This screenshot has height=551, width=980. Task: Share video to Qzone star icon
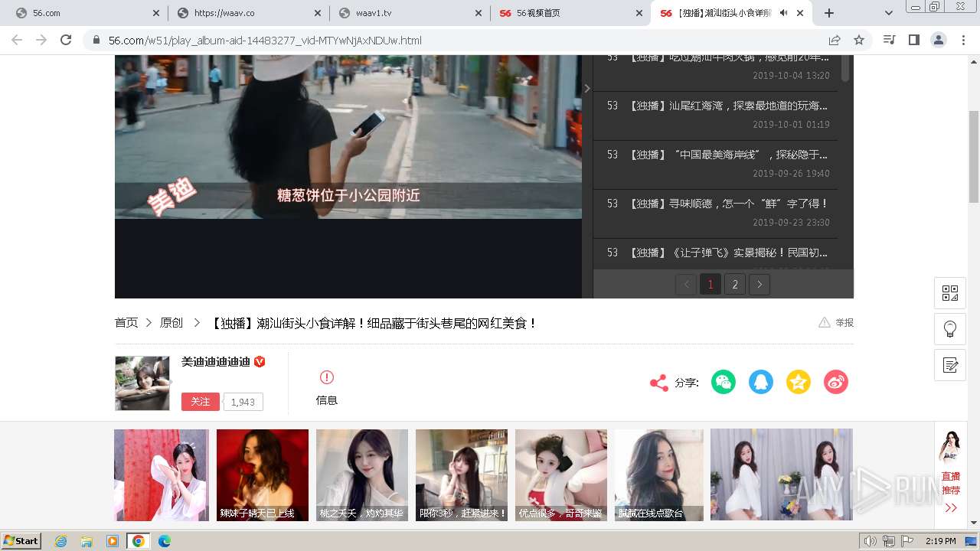pos(799,382)
